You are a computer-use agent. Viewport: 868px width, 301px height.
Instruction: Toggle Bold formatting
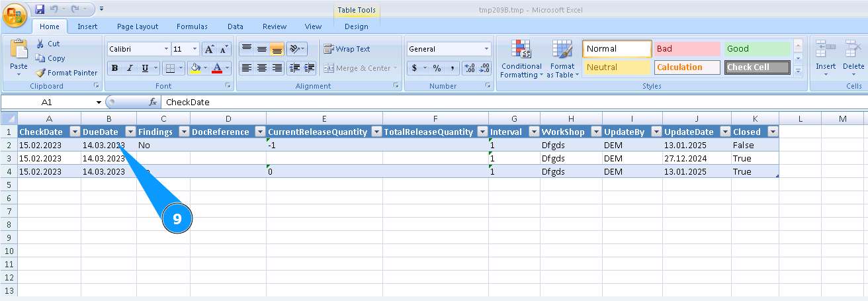coord(114,68)
